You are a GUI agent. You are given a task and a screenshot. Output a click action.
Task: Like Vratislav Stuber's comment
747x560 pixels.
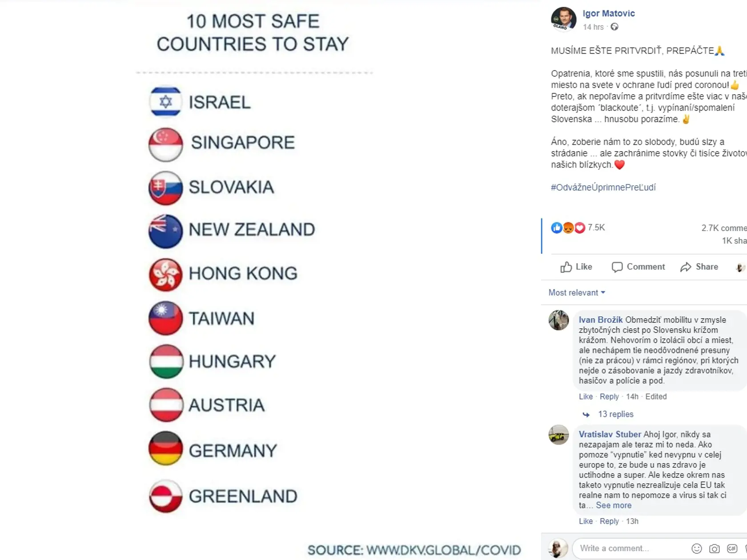[586, 521]
